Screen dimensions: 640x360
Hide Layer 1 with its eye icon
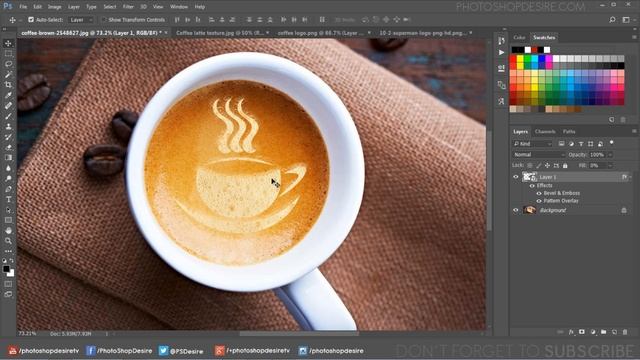pyautogui.click(x=516, y=177)
